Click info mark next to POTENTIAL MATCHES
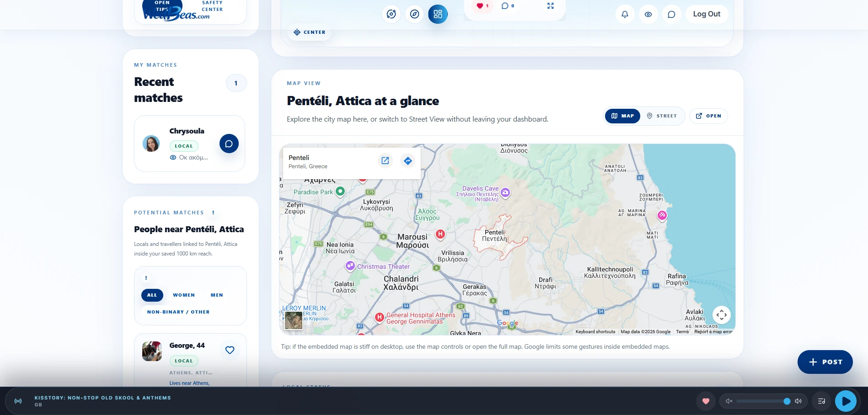The width and height of the screenshot is (868, 415). click(x=213, y=213)
